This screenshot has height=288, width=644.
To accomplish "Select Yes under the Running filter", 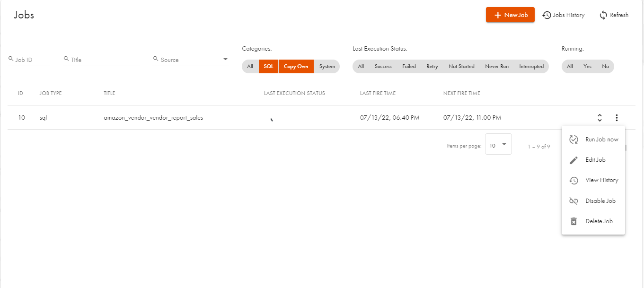I will [587, 67].
